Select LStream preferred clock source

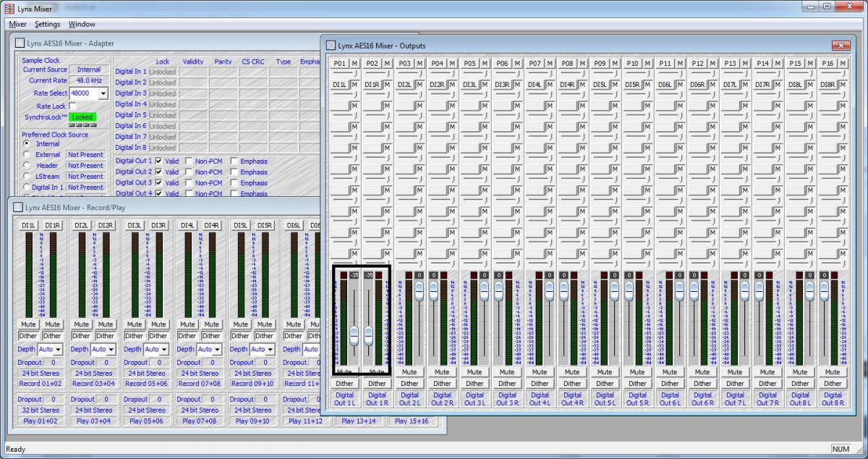point(27,176)
